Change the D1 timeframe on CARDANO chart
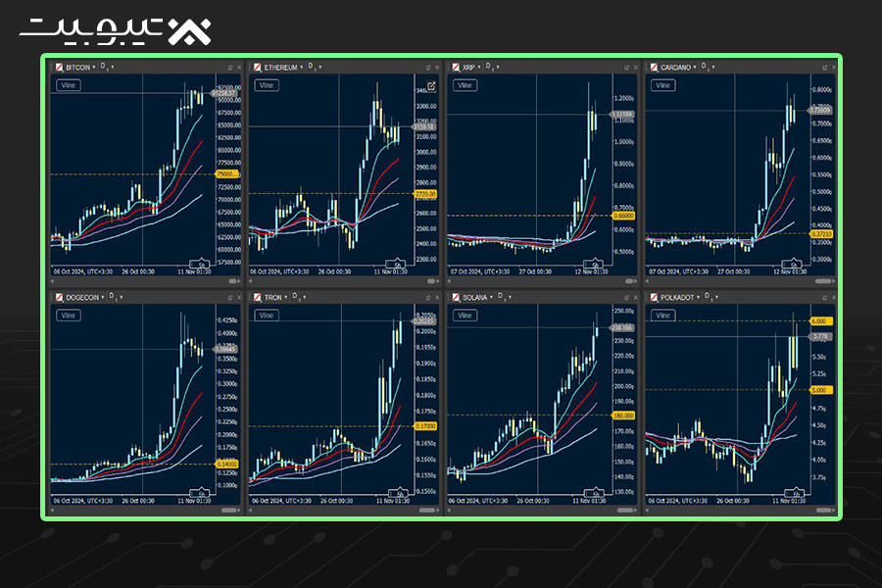The height and width of the screenshot is (588, 882). 708,67
